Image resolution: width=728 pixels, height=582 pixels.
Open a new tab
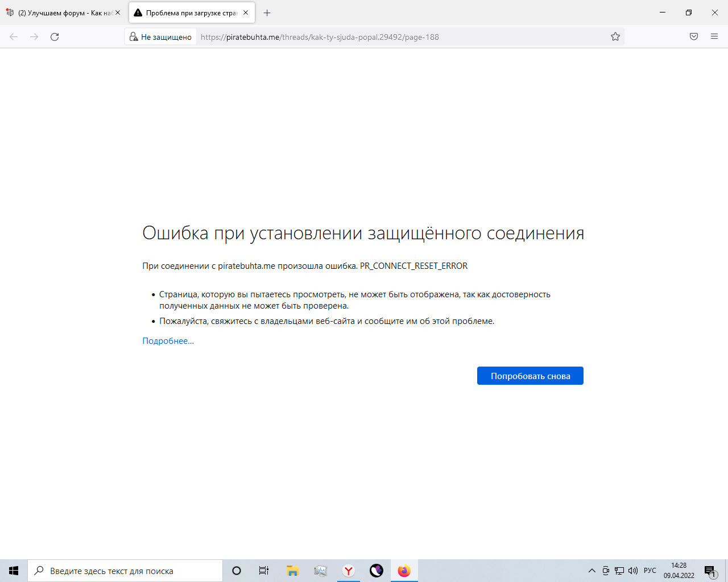[x=267, y=13]
